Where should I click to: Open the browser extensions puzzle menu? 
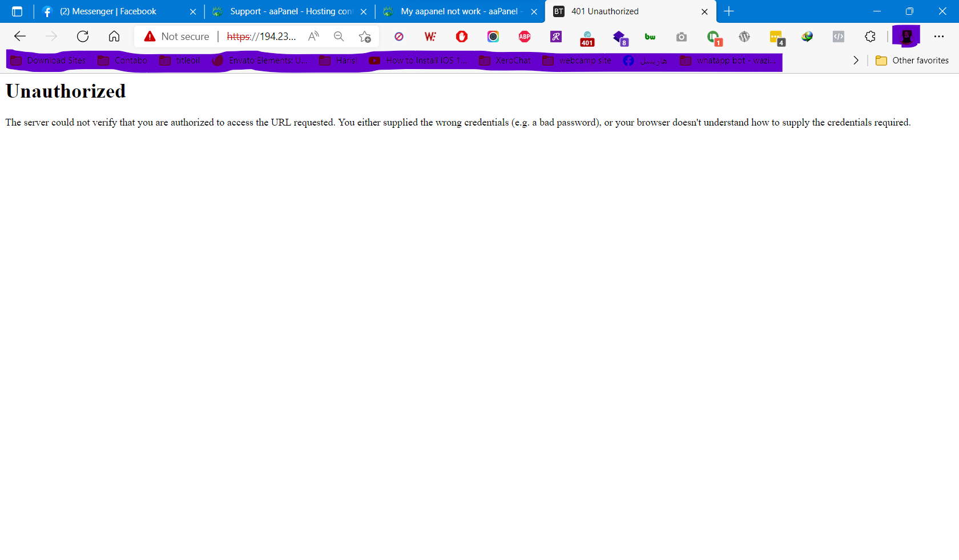(x=870, y=37)
